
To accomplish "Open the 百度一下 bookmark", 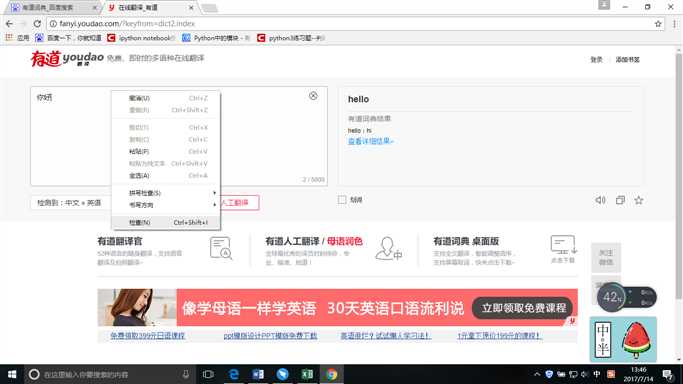I will 68,38.
